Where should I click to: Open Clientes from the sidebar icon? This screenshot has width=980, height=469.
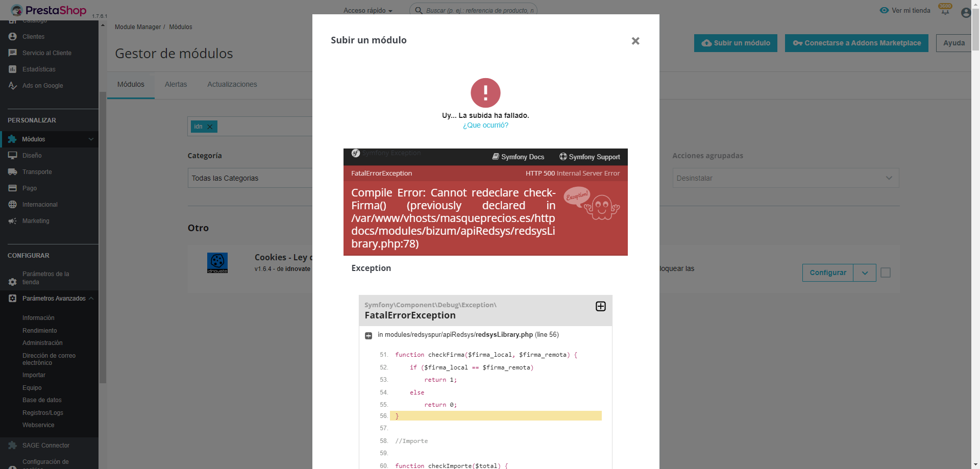tap(13, 37)
